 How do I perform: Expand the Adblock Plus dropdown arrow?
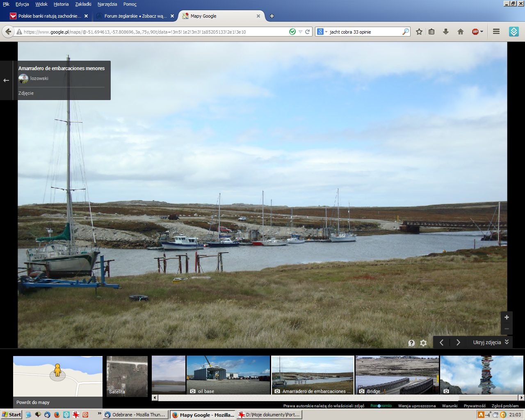coord(482,32)
